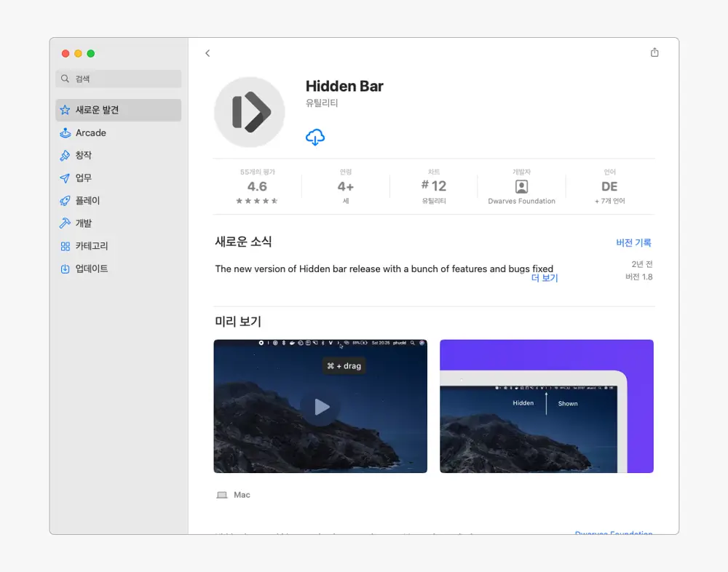Open the share menu for Hidden Bar
Screen dimensions: 728x572
pyautogui.click(x=654, y=52)
